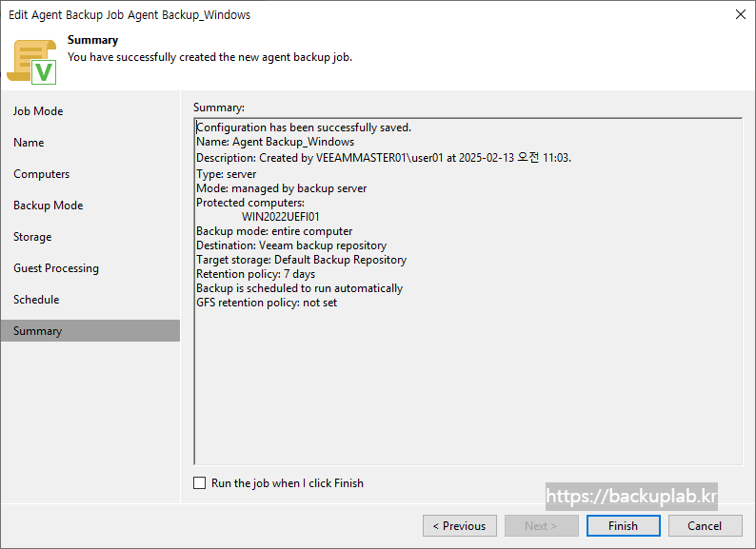Click the 'Summary:' label above the text box
756x549 pixels.
click(219, 108)
